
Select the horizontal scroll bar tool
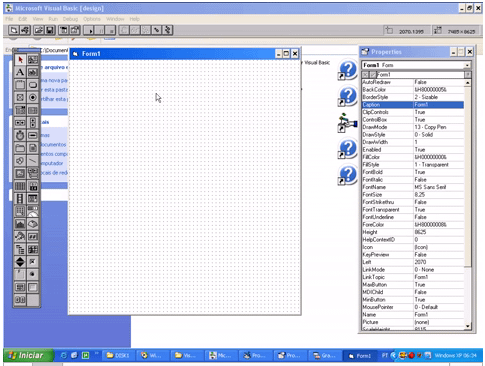[20, 123]
